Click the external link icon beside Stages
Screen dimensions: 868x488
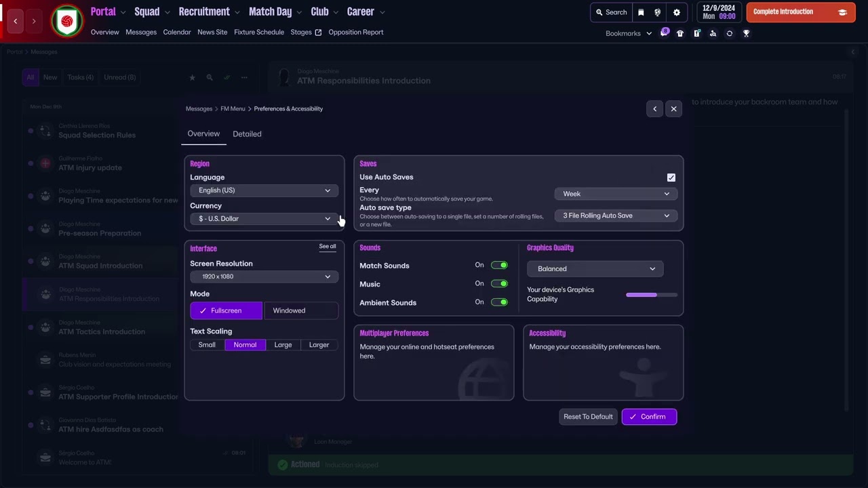click(x=318, y=32)
